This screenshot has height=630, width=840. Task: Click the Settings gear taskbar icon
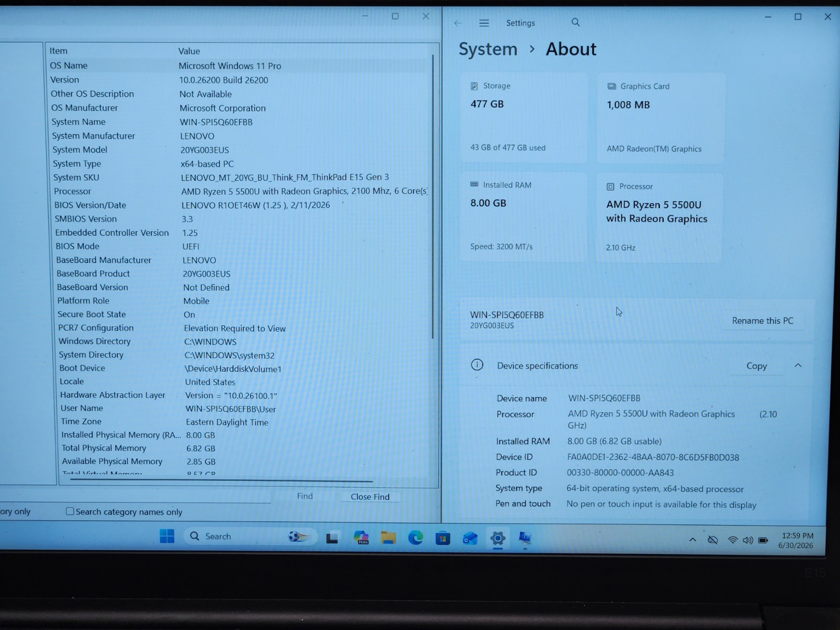click(498, 538)
